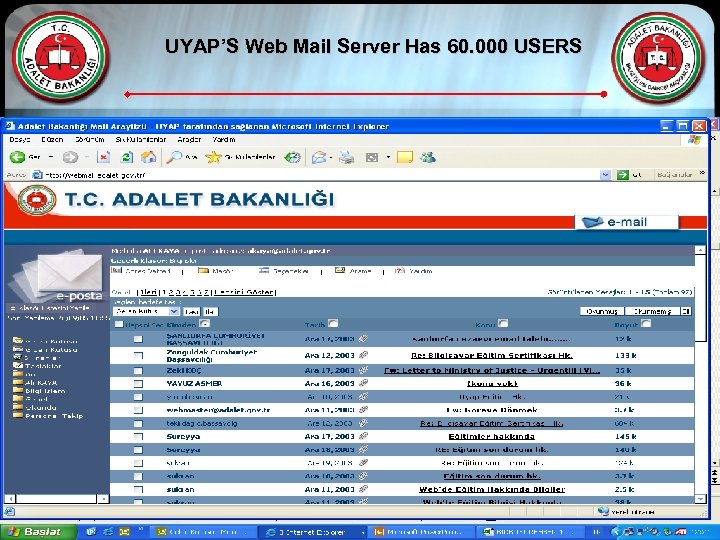Tick the checkbox for Sureyya Ara 18 message
Image resolution: width=720 pixels, height=540 pixels.
pos(138,450)
